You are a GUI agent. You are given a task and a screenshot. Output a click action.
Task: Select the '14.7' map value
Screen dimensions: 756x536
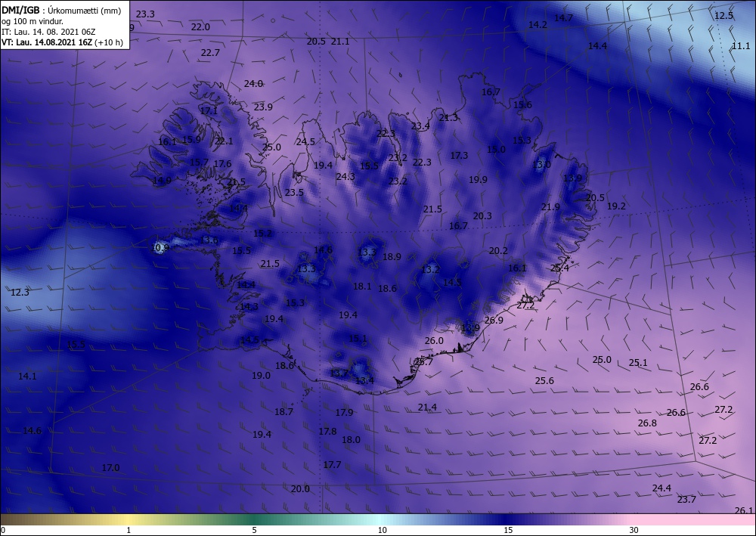563,18
